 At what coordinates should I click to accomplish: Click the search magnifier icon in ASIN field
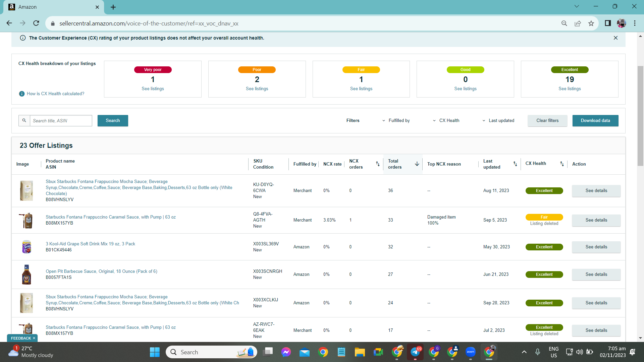pyautogui.click(x=24, y=120)
